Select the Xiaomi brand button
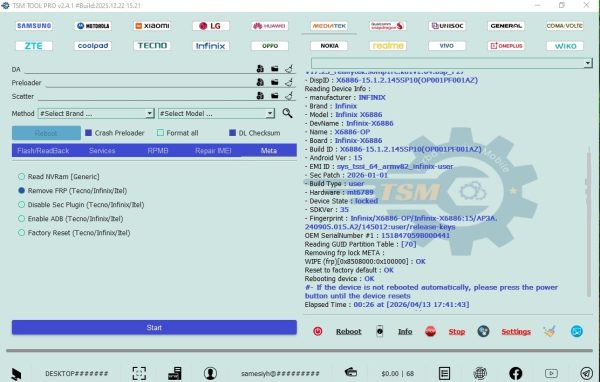The image size is (600, 382). pyautogui.click(x=152, y=26)
